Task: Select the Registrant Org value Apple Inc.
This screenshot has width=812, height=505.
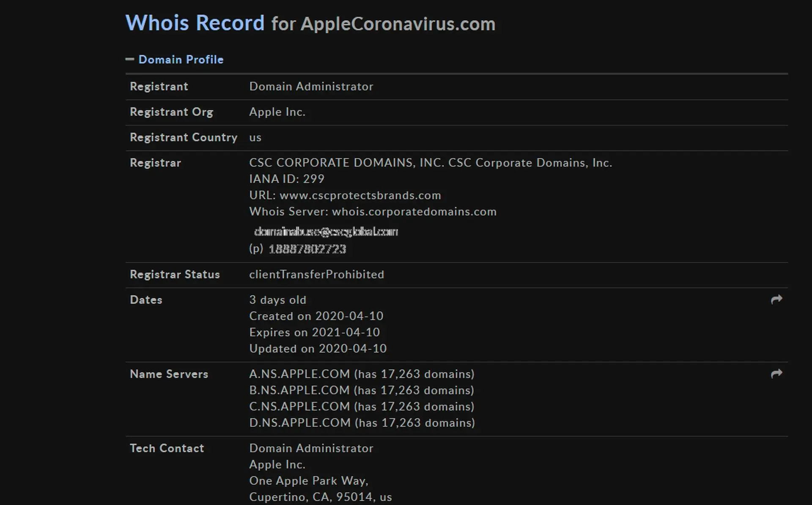Action: pyautogui.click(x=277, y=112)
